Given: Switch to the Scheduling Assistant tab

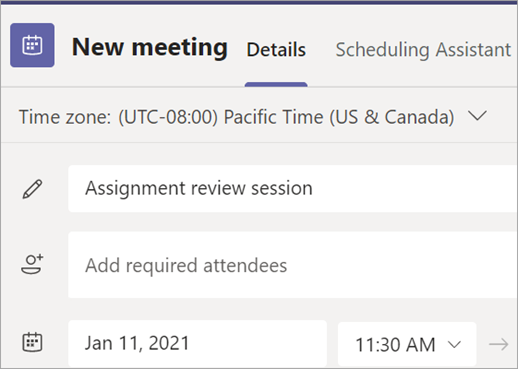Looking at the screenshot, I should tap(423, 50).
